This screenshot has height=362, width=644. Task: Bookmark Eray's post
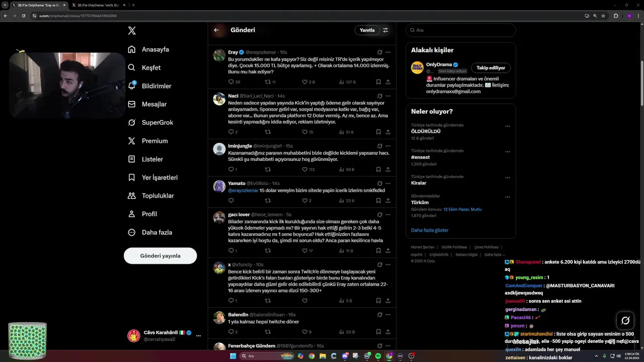[x=378, y=82]
